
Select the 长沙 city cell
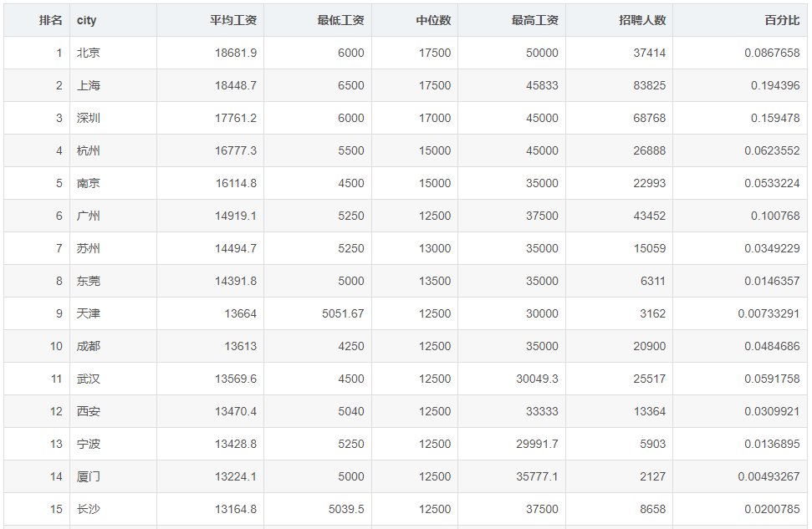coord(114,509)
